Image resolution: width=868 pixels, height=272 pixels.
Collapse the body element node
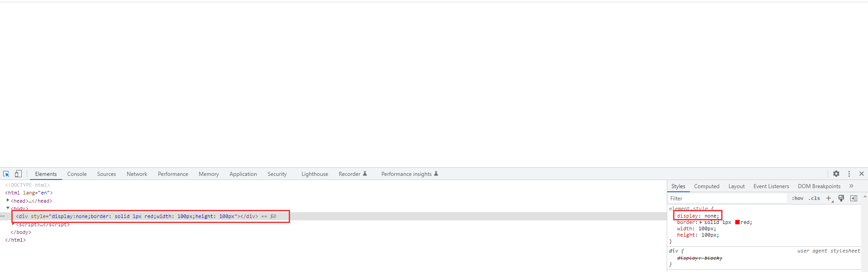point(8,208)
